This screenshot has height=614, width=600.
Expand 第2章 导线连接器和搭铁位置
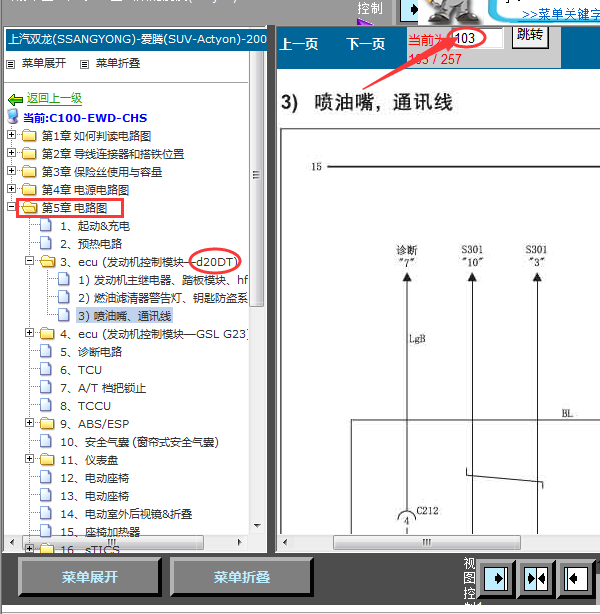11,153
